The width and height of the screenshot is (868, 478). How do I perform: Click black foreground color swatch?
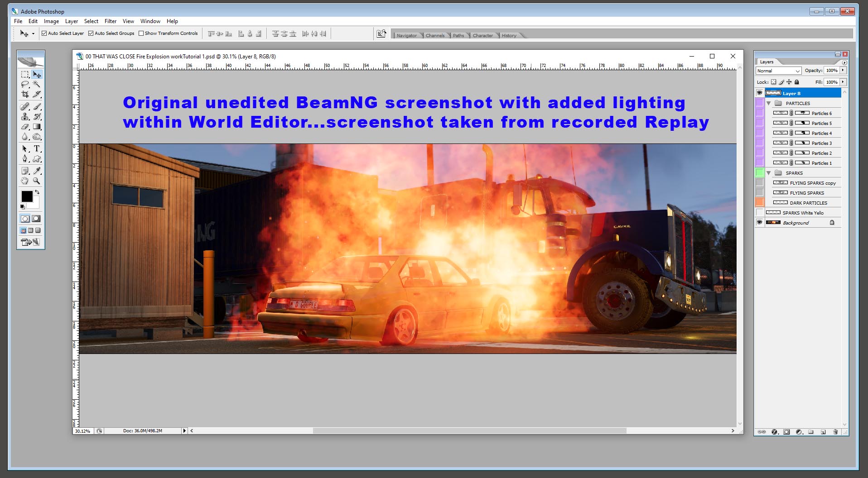pos(27,196)
